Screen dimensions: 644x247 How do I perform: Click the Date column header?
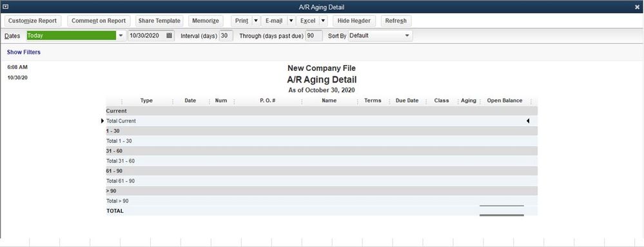pyautogui.click(x=190, y=101)
